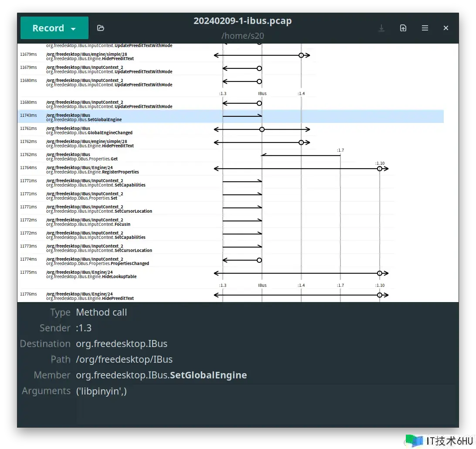The height and width of the screenshot is (449, 476).
Task: Click the circle marker on HideLookupTable arrow
Action: (x=380, y=273)
